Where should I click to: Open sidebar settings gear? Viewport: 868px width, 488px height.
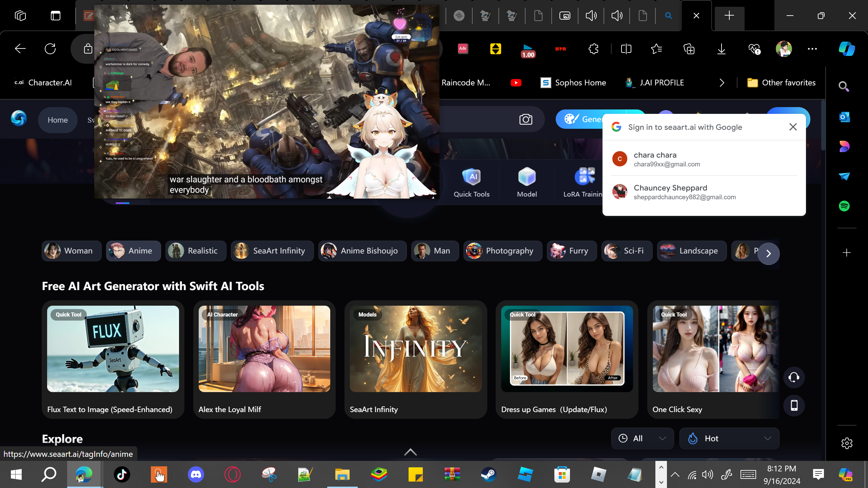click(x=847, y=443)
